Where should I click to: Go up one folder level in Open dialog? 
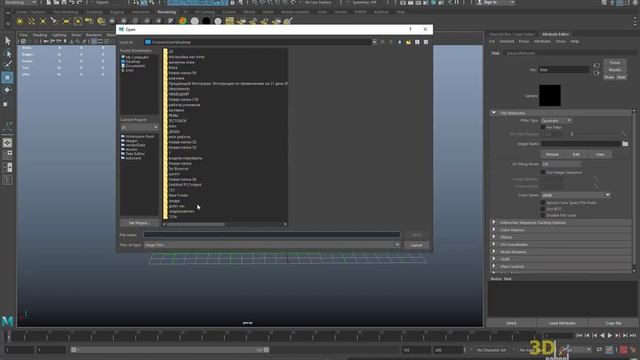(400, 42)
